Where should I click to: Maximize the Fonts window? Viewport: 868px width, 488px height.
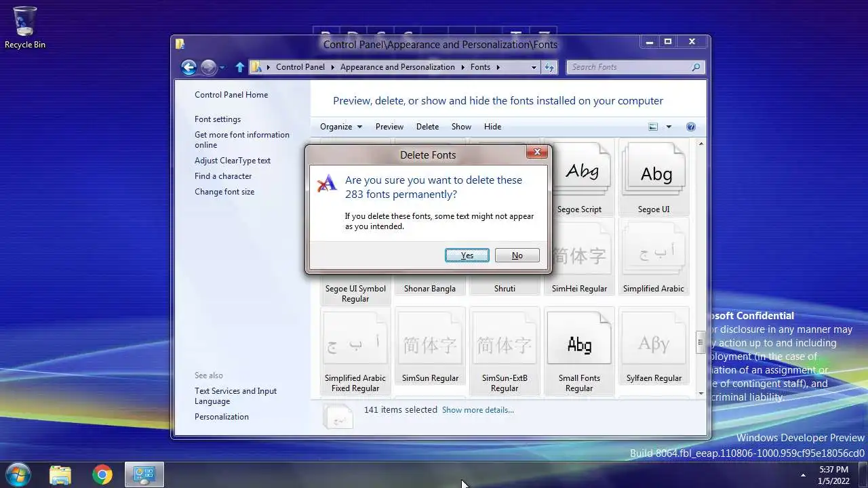pos(667,42)
